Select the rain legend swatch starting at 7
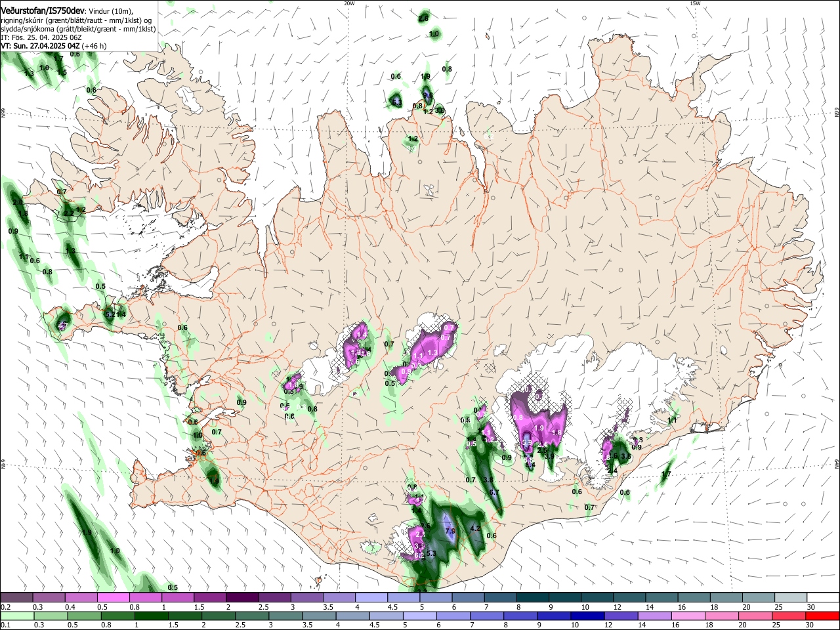The image size is (840, 630). click(486, 616)
